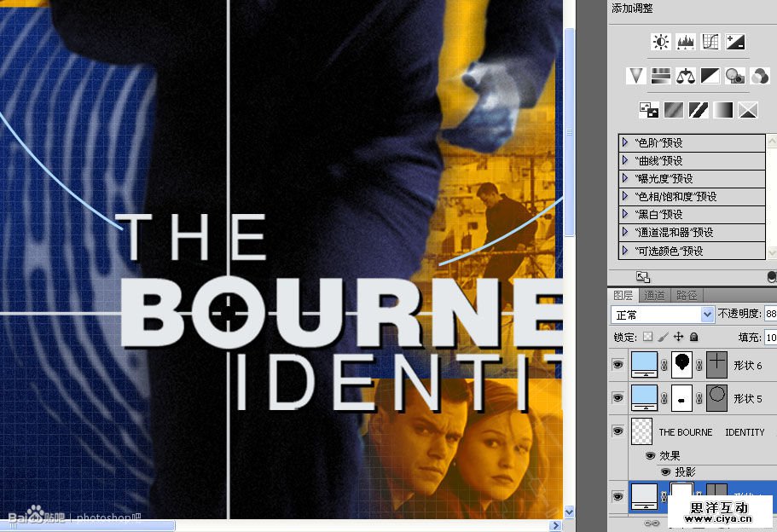
Task: Add a Brightness/Contrast adjustment (sun icon)
Action: point(660,42)
